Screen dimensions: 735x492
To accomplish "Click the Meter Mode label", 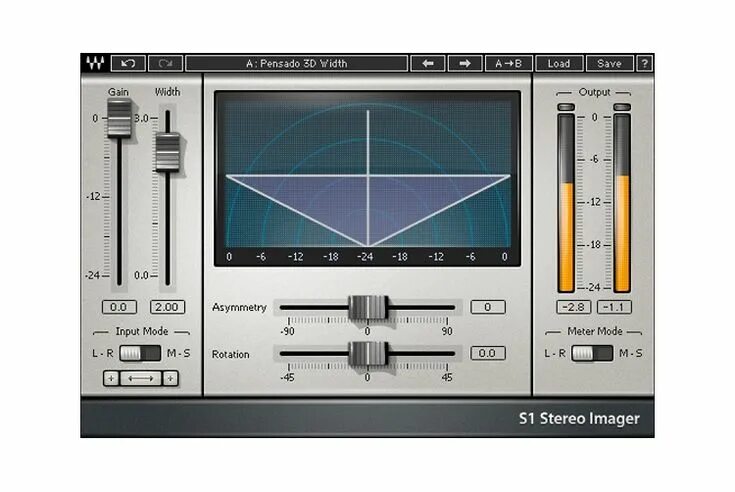I will 595,331.
